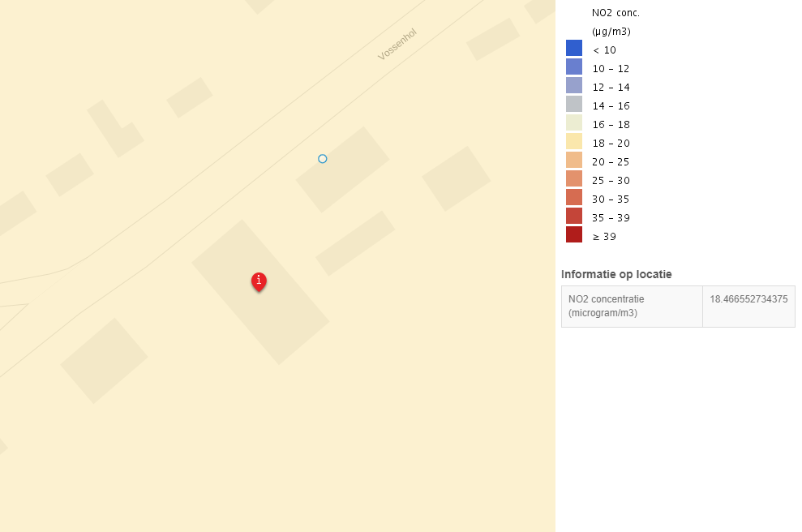This screenshot has width=802, height=532.
Task: Click the red info marker pin
Action: [259, 281]
